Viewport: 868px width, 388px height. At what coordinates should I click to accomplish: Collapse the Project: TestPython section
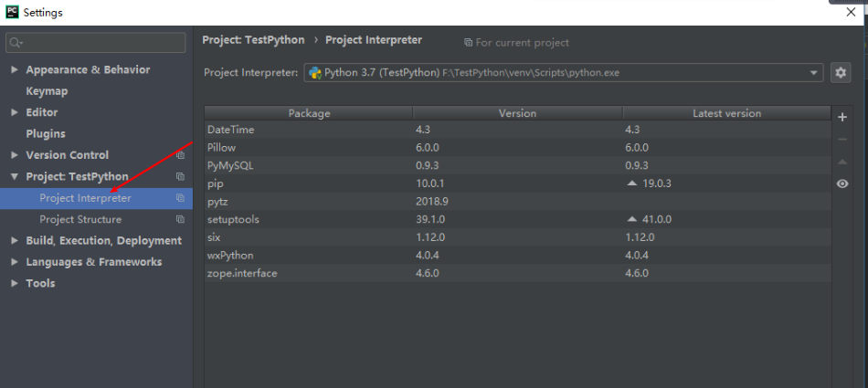click(15, 177)
